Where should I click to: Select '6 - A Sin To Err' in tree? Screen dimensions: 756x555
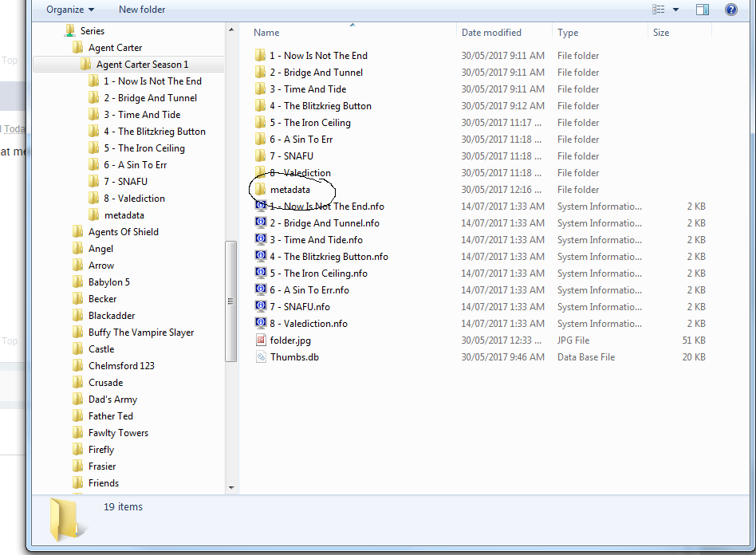point(136,165)
